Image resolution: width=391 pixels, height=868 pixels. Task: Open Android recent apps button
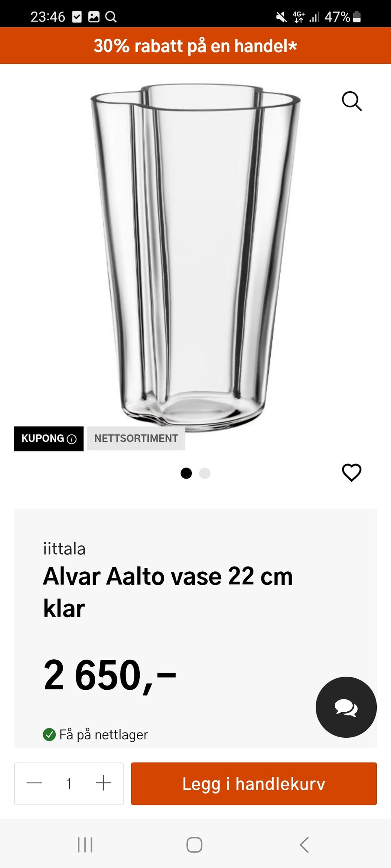click(85, 845)
